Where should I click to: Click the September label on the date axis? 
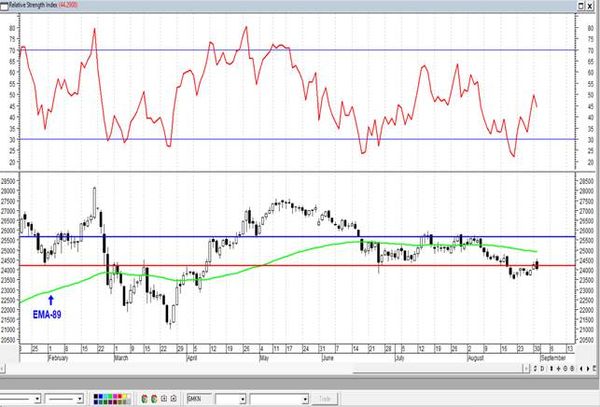pos(553,356)
